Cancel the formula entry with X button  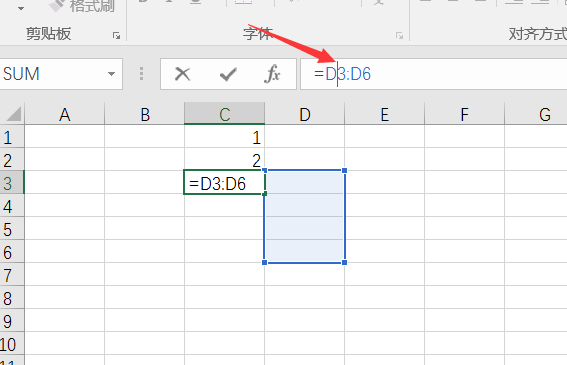click(182, 74)
